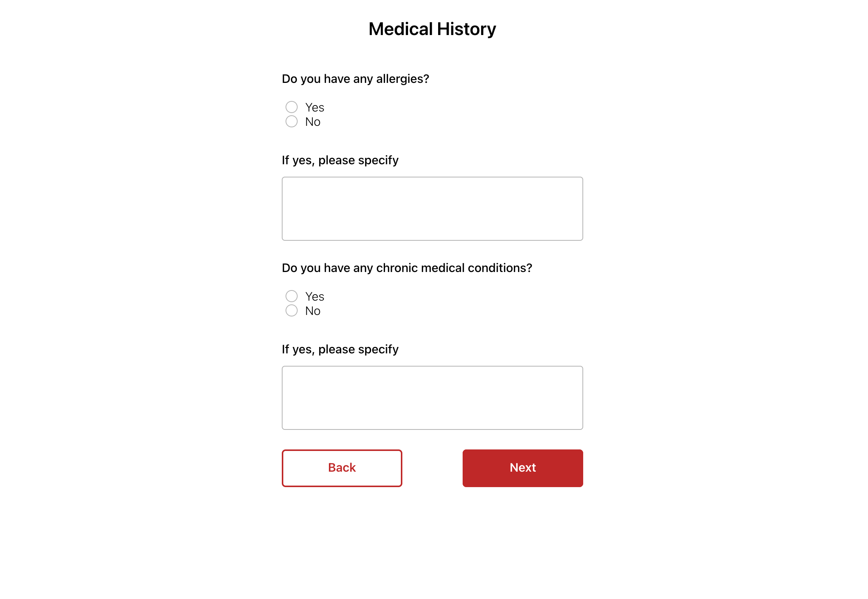
Task: Choose No radio for chronic medical conditions
Action: click(x=291, y=311)
